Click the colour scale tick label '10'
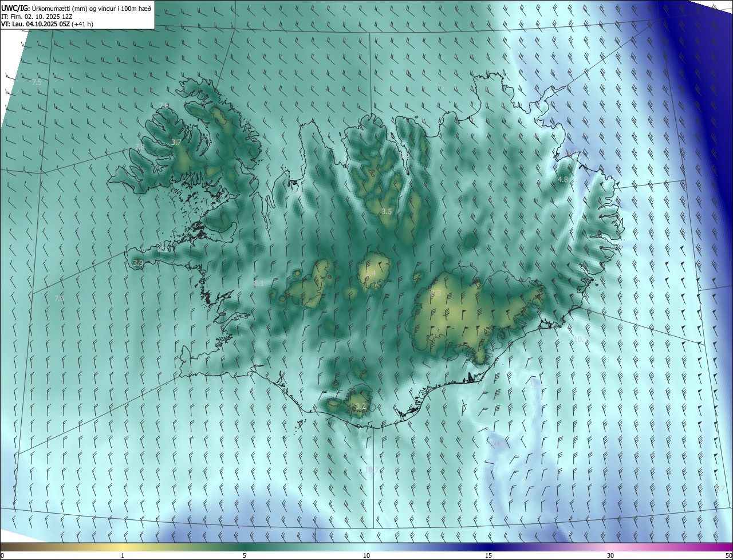Viewport: 733px width, 560px height. tap(366, 556)
